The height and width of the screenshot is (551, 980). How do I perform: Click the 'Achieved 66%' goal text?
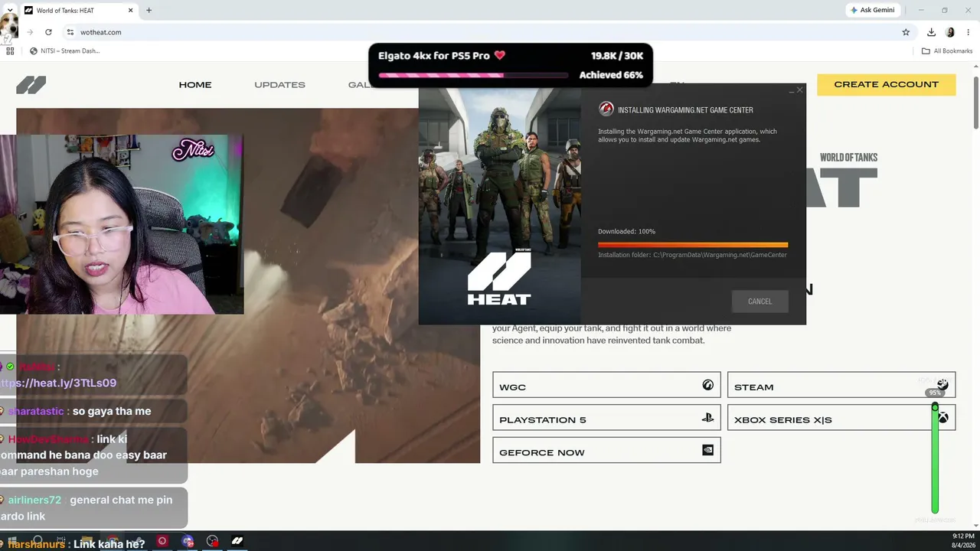[611, 75]
